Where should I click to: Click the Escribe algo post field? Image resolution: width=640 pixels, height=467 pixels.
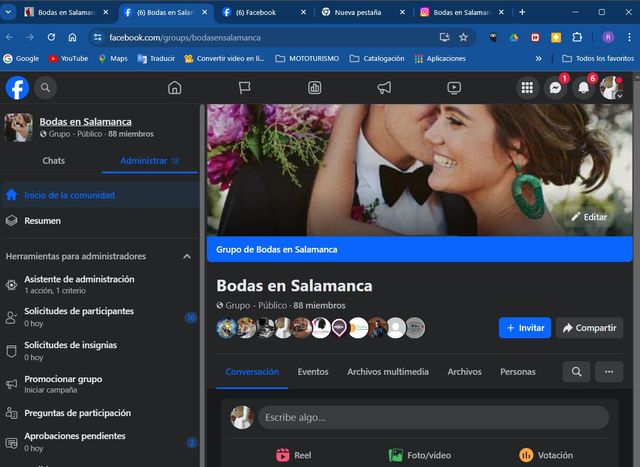point(433,418)
